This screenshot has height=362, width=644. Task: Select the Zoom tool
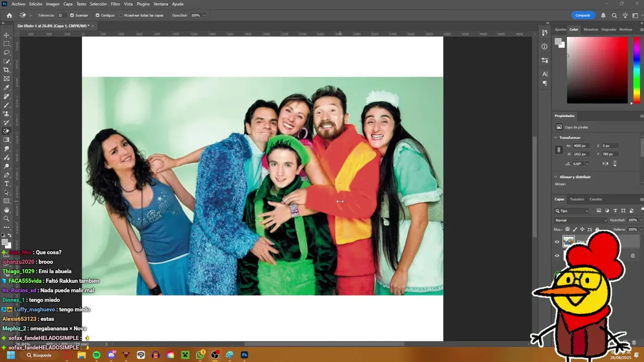click(x=7, y=219)
